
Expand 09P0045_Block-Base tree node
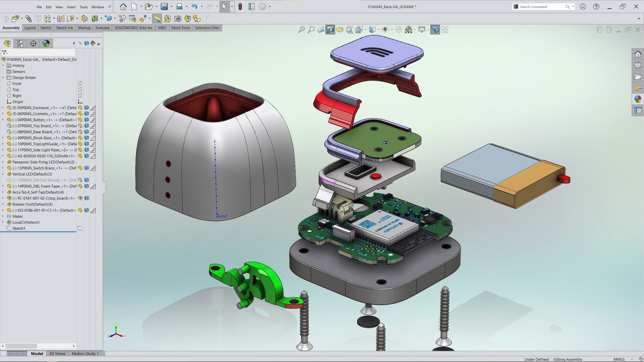3,138
